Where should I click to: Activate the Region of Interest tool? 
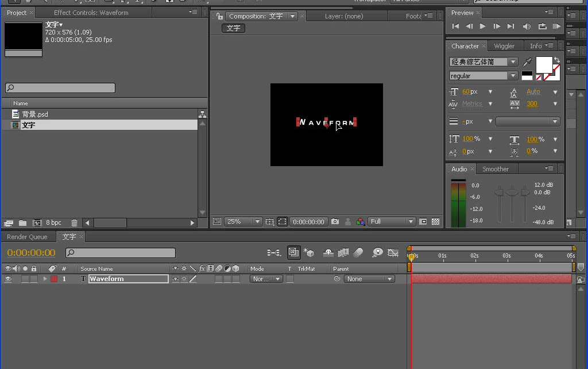tap(282, 221)
